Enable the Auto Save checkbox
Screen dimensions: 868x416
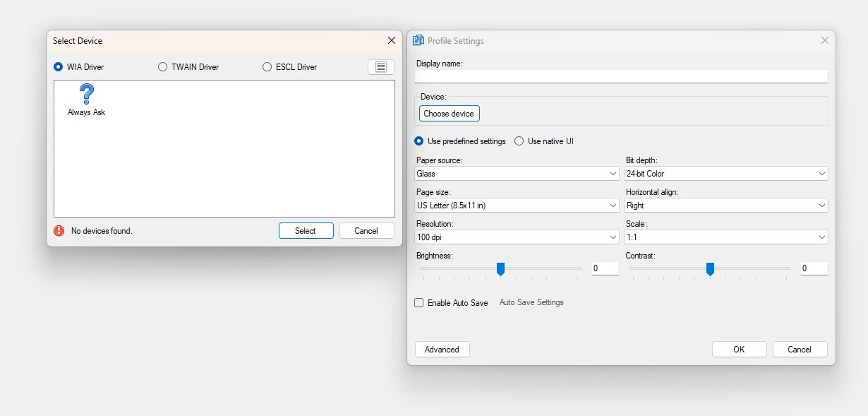pos(419,303)
